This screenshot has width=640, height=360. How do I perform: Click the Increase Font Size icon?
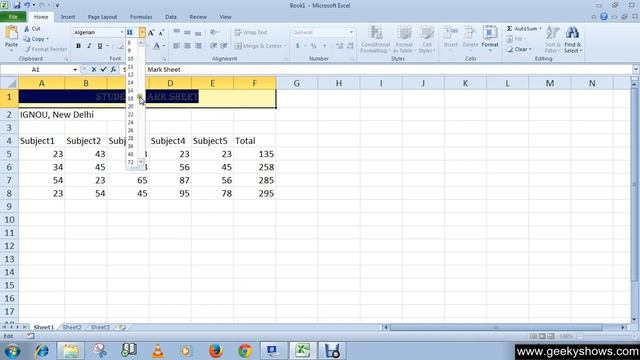(151, 32)
